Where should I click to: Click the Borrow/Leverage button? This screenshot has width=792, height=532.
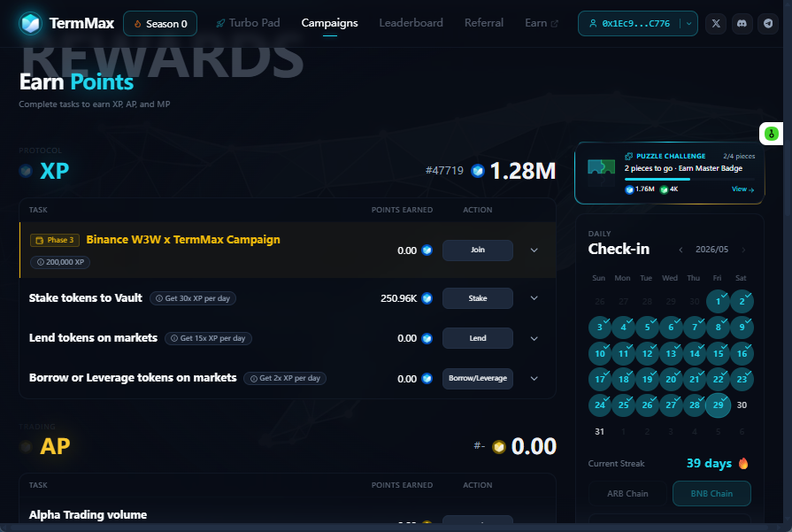coord(478,378)
